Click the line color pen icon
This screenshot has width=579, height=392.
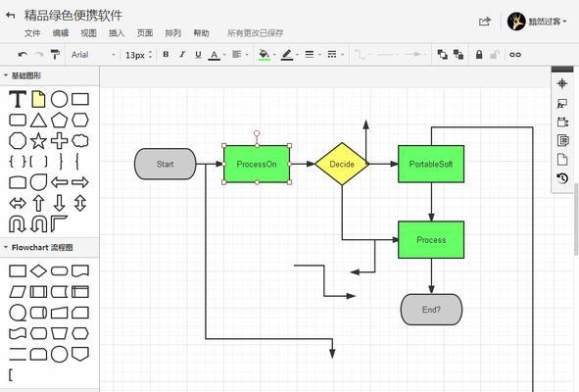tap(287, 55)
